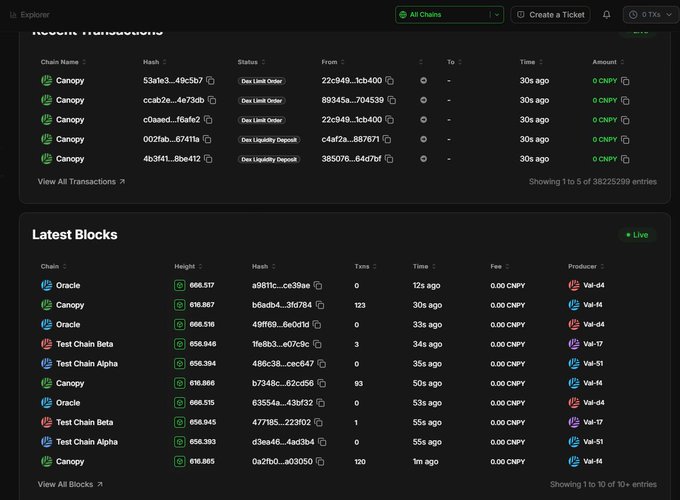The height and width of the screenshot is (500, 680).
Task: Copy hash 53a1e3...49c5b7
Action: pos(210,81)
